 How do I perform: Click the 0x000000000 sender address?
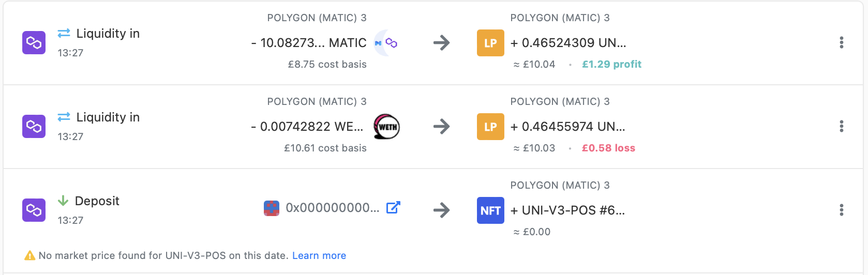point(333,208)
